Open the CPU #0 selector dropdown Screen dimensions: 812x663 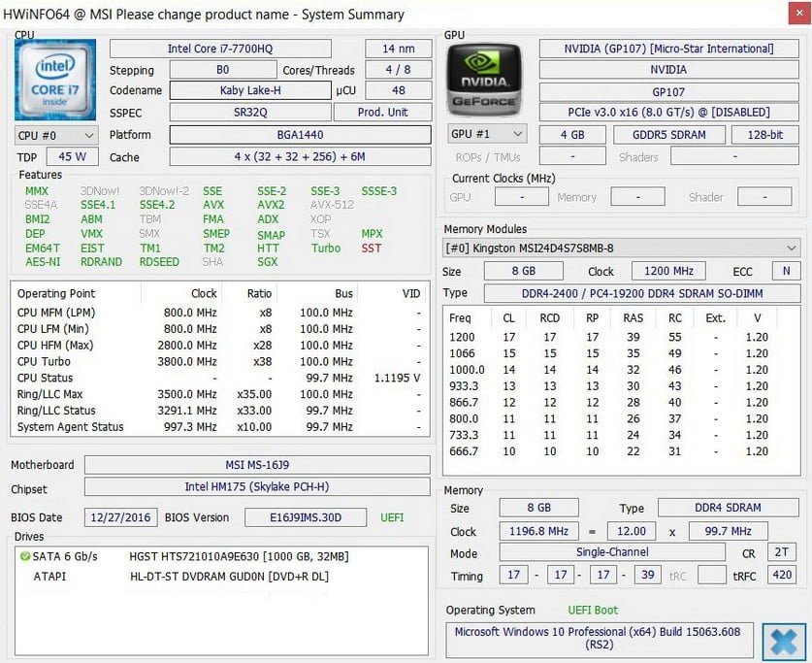54,135
